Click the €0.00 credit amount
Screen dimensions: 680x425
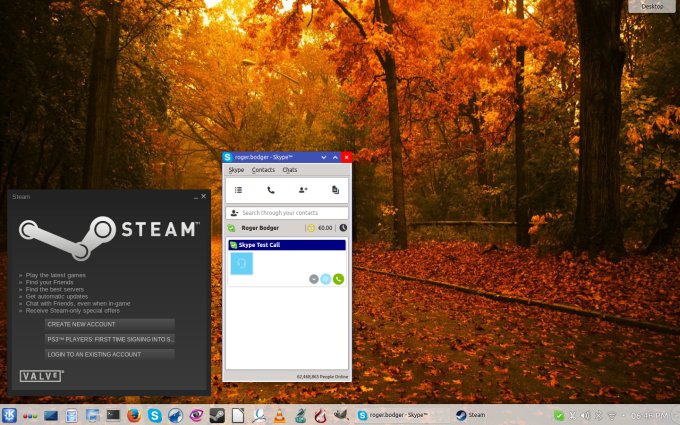pyautogui.click(x=325, y=228)
